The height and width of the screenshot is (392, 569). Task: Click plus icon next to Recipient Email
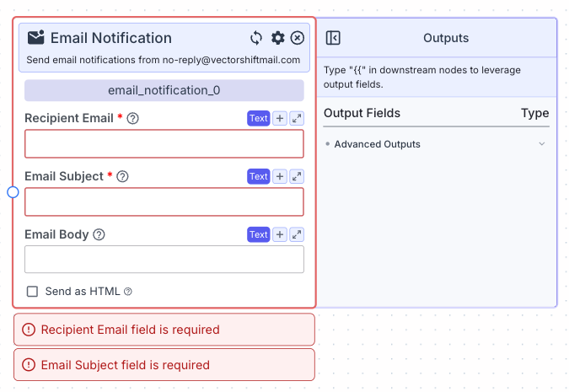280,118
